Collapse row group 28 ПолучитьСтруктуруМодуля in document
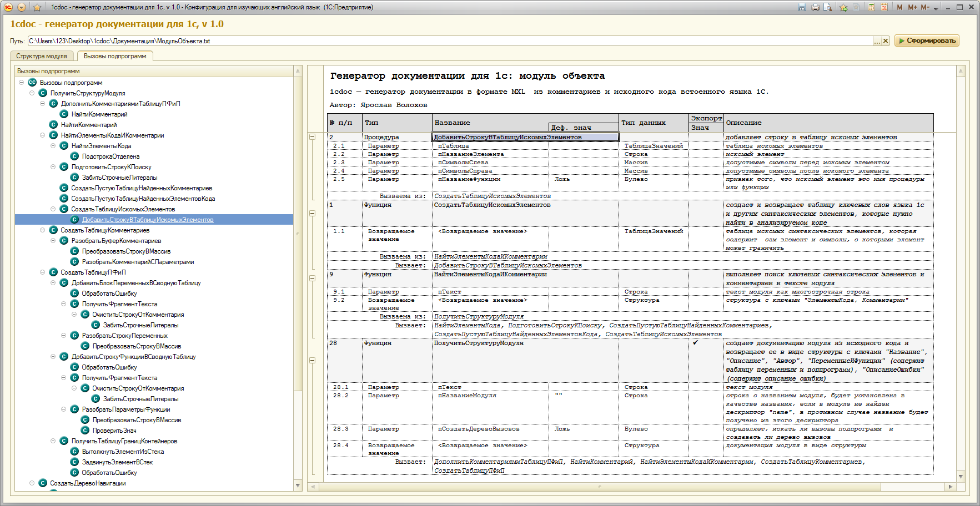 point(312,361)
